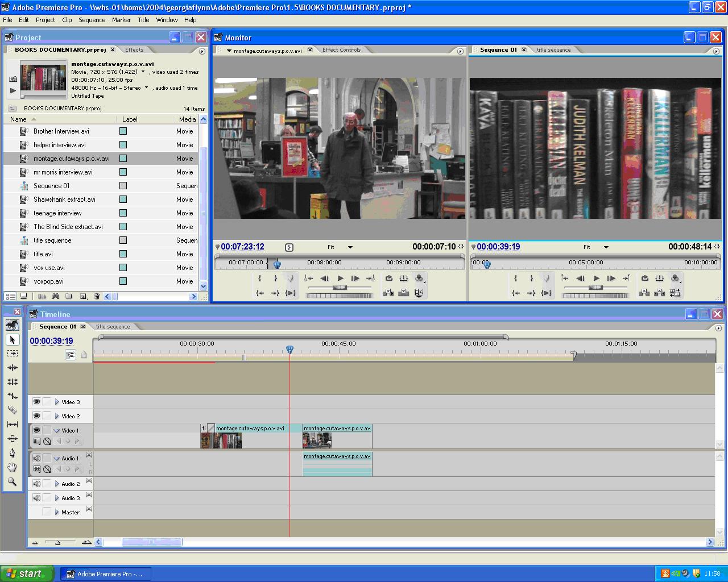The image size is (728, 582).
Task: Mute the Audio 2 track
Action: [x=36, y=484]
